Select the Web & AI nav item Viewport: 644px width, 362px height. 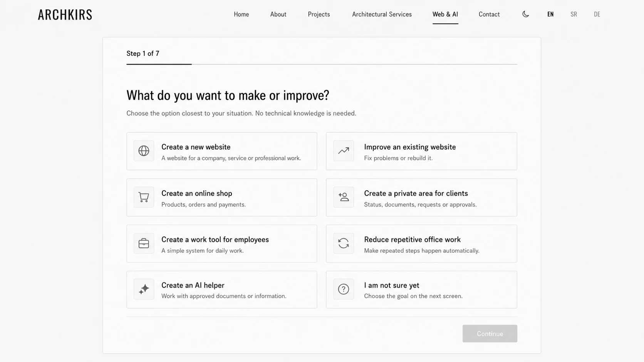pos(445,14)
